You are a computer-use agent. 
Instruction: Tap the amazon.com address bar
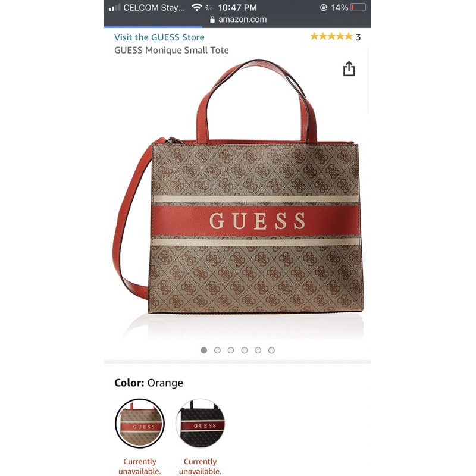click(238, 20)
